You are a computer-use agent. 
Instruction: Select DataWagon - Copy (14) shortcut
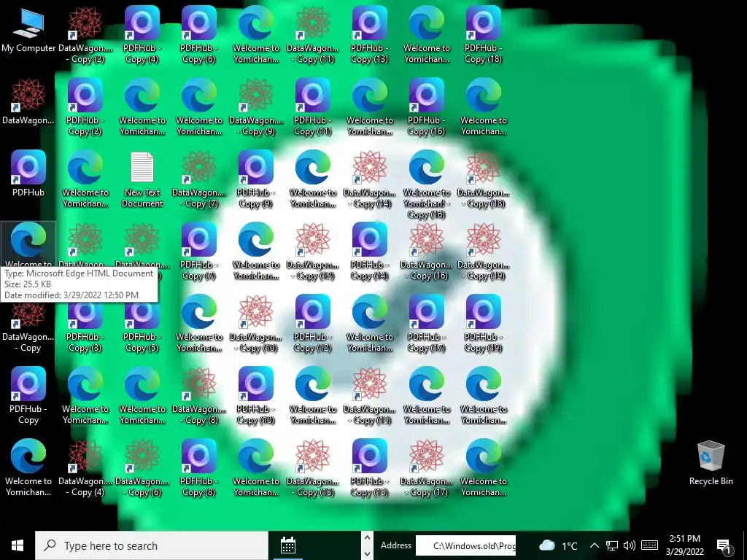pyautogui.click(x=369, y=180)
